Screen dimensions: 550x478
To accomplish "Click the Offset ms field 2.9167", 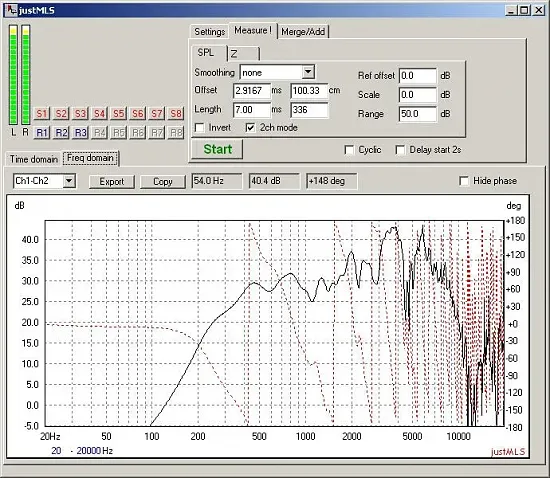I will (x=252, y=91).
